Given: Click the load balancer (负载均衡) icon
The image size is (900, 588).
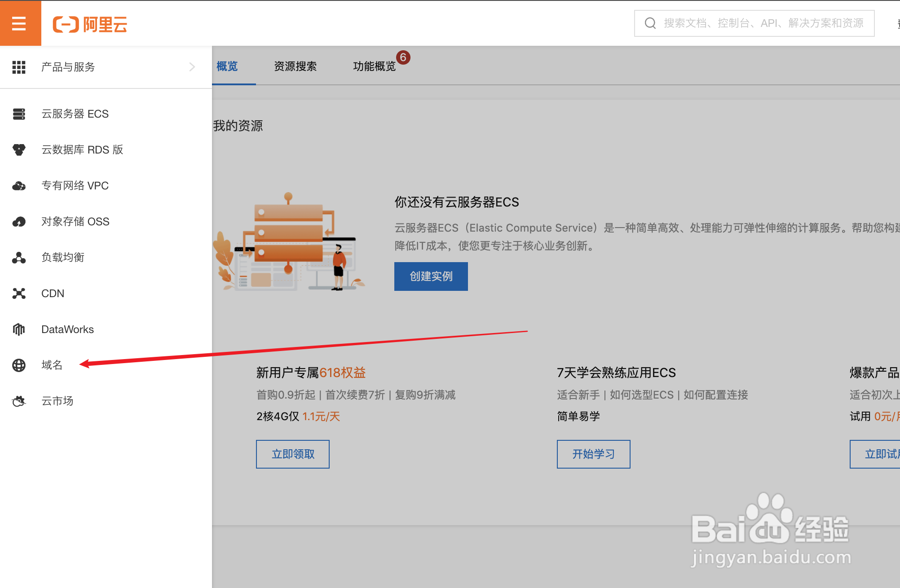Looking at the screenshot, I should (x=19, y=258).
